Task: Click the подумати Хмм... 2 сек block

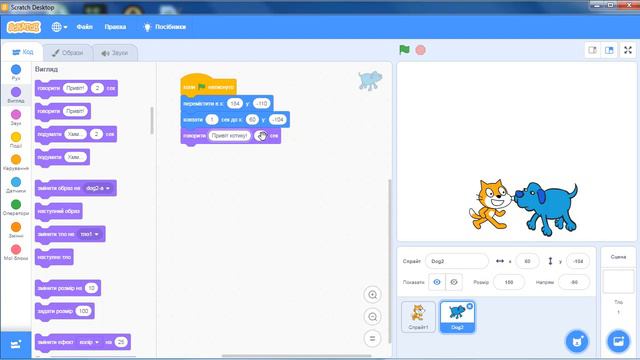Action: click(76, 134)
